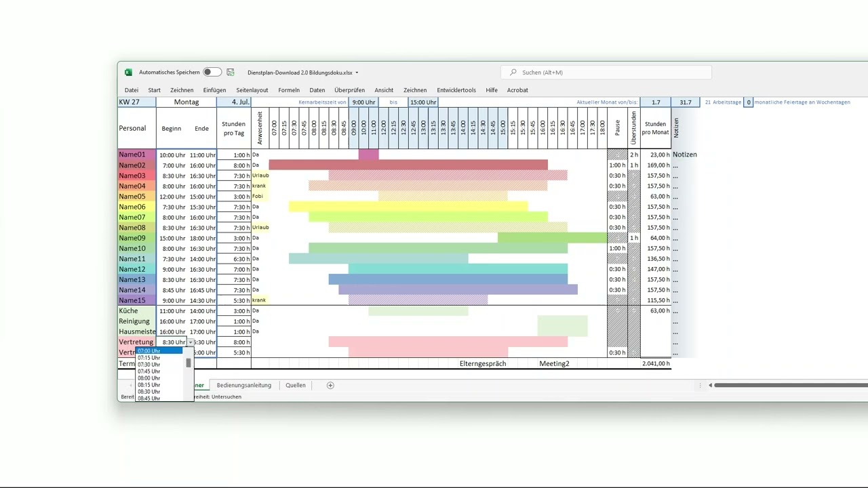Viewport: 868px width, 488px height.
Task: Click the left arrow of the horizontal scrollbar
Action: pos(710,385)
